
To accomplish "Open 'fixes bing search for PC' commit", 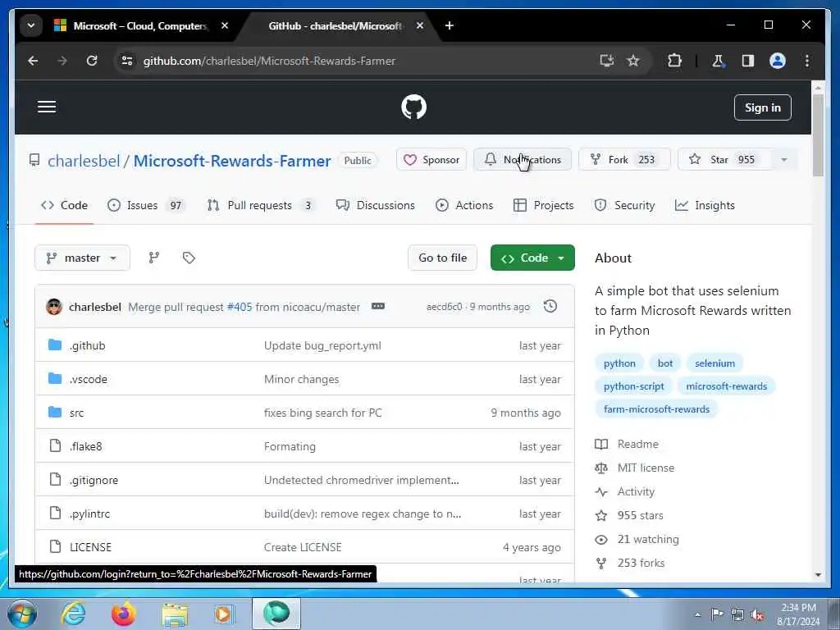I will (x=323, y=413).
